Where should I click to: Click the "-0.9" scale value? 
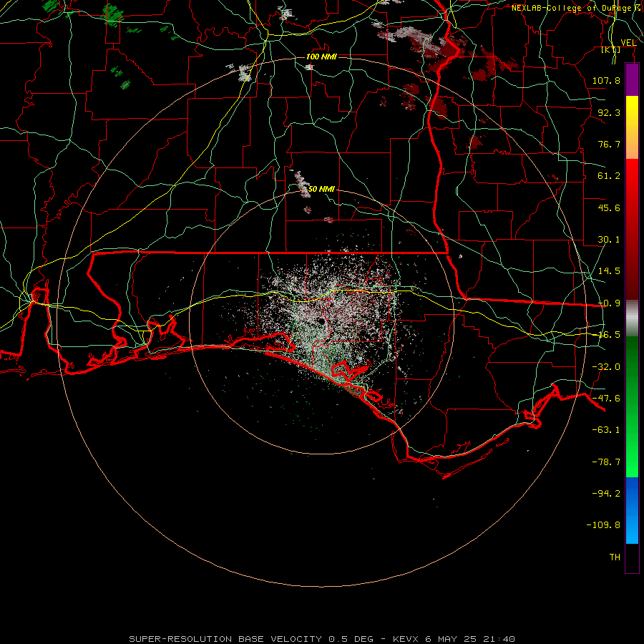point(609,303)
